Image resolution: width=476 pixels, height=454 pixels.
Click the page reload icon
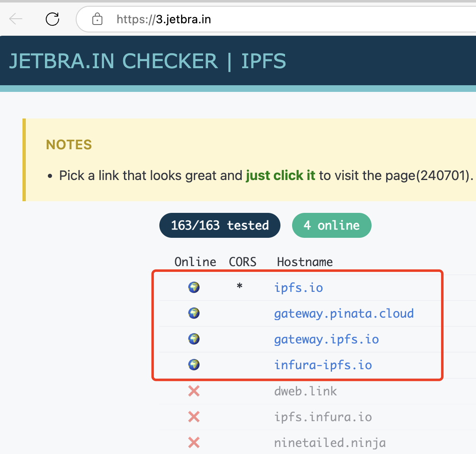(x=52, y=19)
